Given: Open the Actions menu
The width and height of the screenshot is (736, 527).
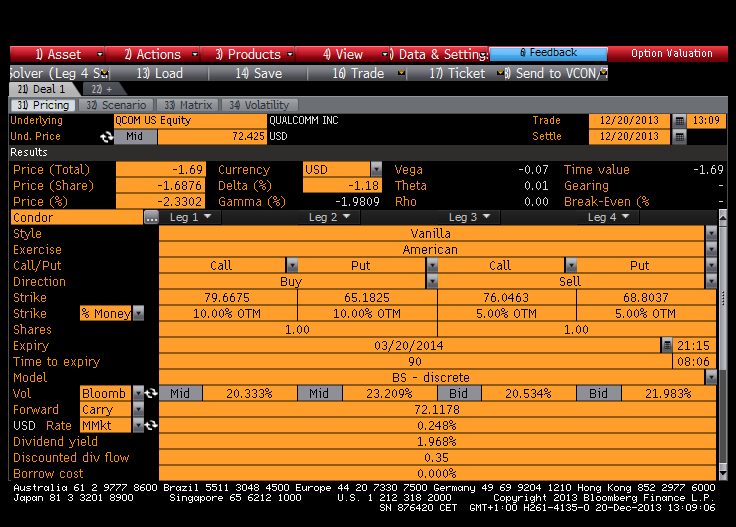Looking at the screenshot, I should 153,54.
